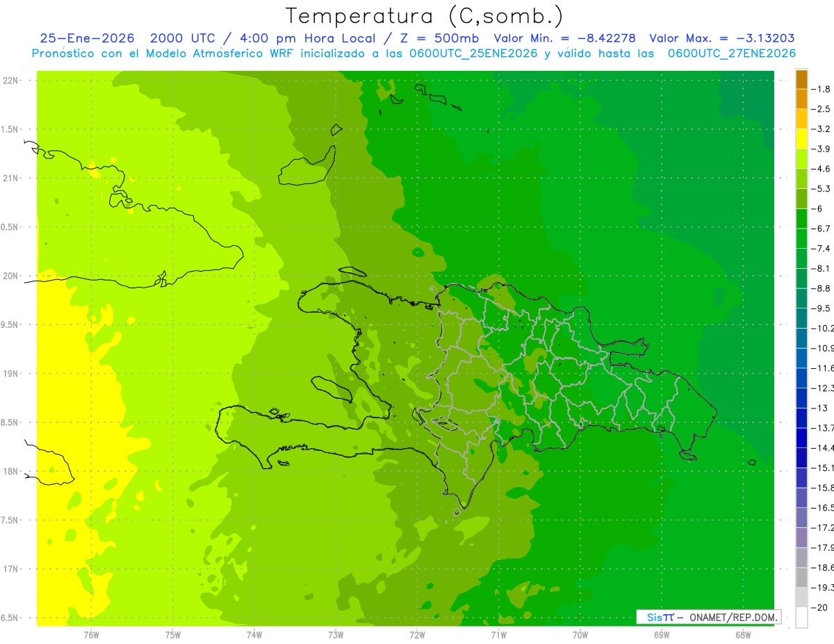Click the "9.5N" latitude axis label
The image size is (834, 644).
10,325
